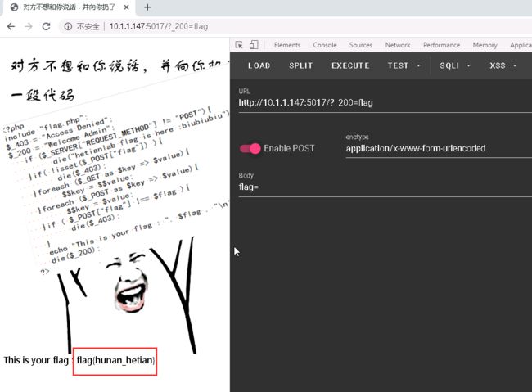The height and width of the screenshot is (392, 532).
Task: Switch to the Console tab
Action: [x=325, y=45]
